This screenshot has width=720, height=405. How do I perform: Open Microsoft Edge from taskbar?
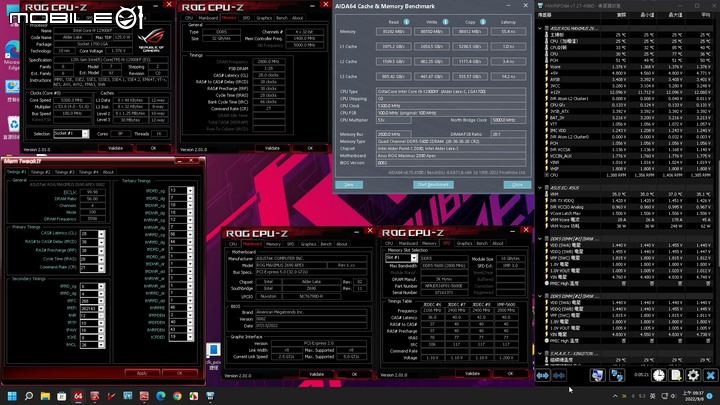(161, 396)
